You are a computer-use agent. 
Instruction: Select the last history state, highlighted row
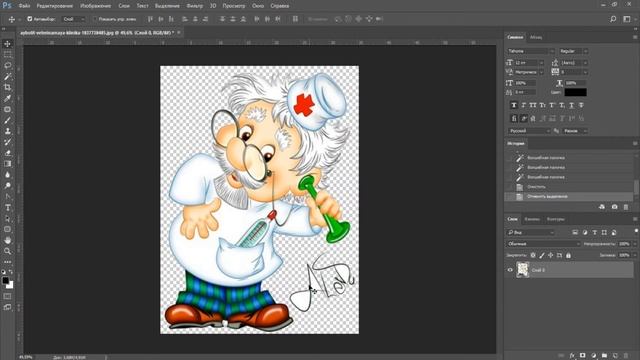pyautogui.click(x=570, y=197)
